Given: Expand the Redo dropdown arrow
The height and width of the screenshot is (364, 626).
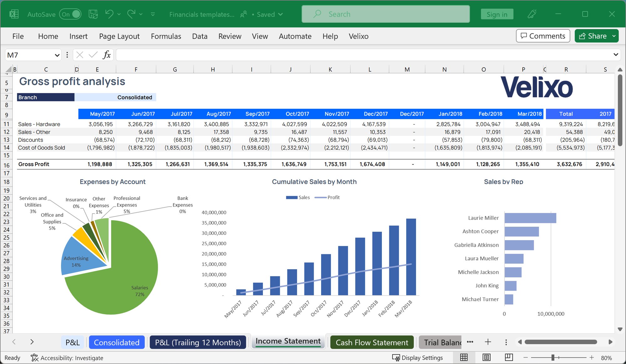Looking at the screenshot, I should pos(141,14).
